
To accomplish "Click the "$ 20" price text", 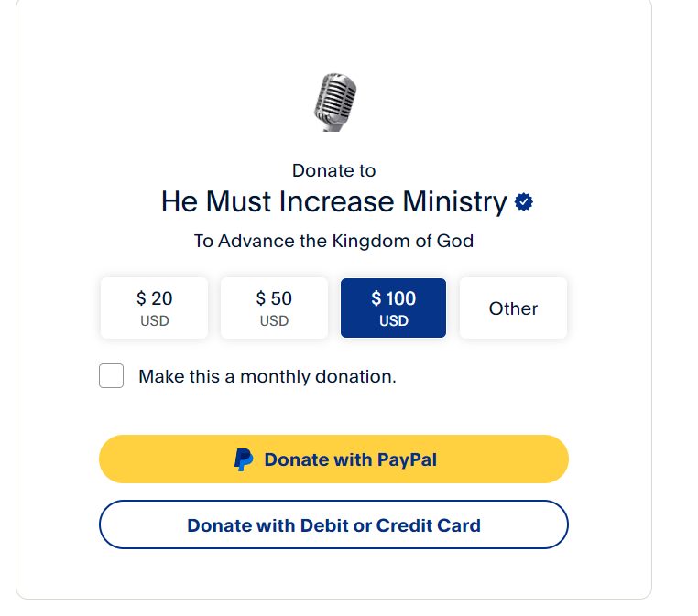I will (x=154, y=298).
